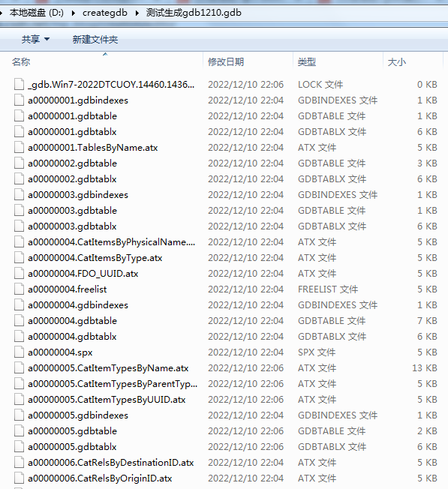Click file icon of a00000005.CatItemTypesByName.atx
Screen dimensions: 448x489
click(19, 368)
